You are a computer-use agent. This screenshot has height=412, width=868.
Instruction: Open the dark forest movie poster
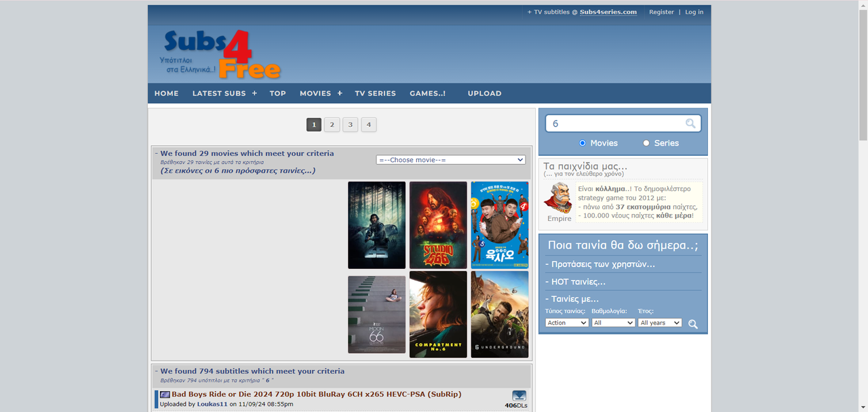click(x=376, y=225)
